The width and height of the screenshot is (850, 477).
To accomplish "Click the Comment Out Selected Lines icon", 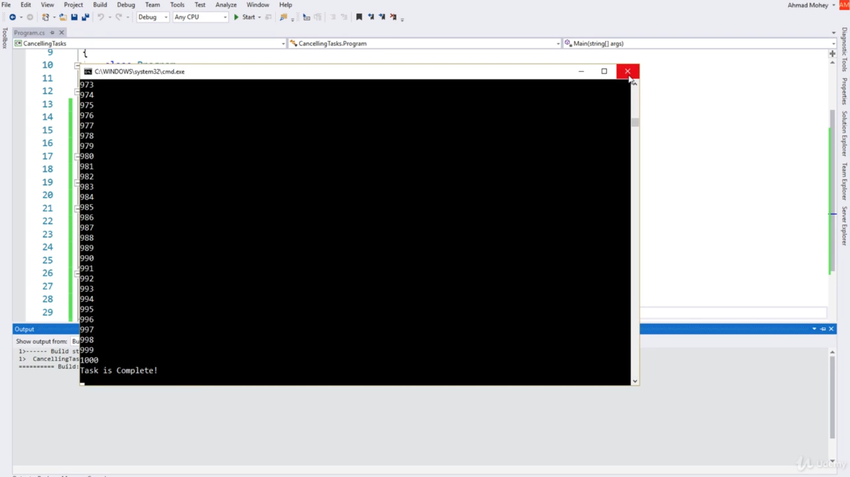I will [306, 17].
